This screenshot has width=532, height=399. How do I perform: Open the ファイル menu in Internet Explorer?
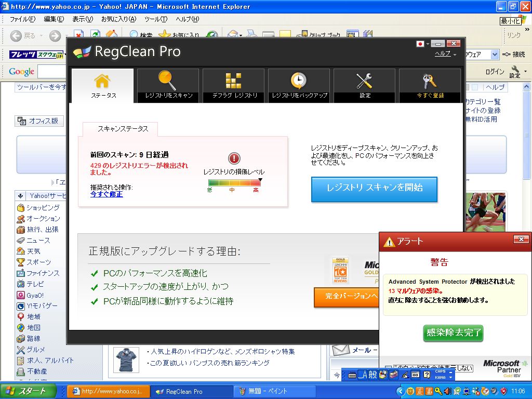tap(22, 19)
